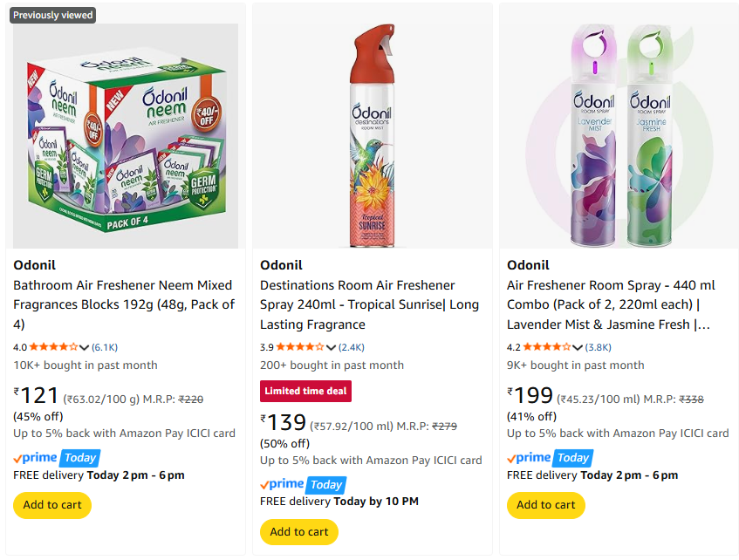Image resolution: width=739 pixels, height=560 pixels.
Task: Add Neem Blocks pack to cart
Action: tap(52, 505)
